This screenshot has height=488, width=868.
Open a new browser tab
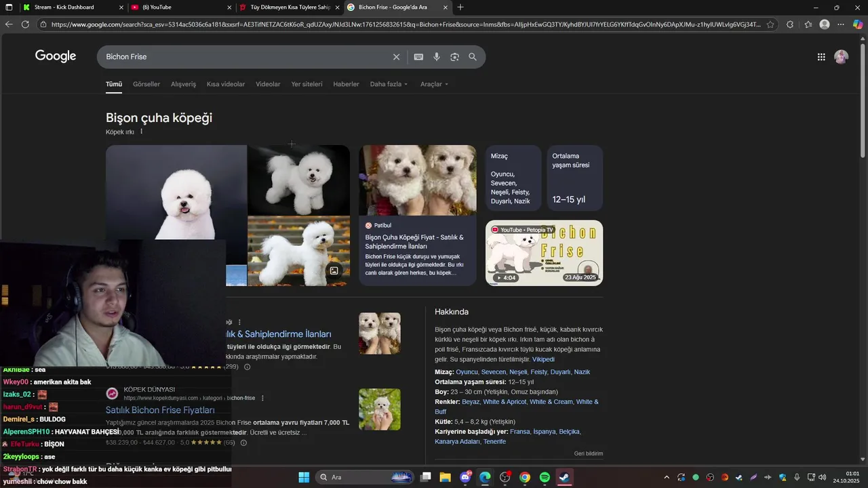460,7
